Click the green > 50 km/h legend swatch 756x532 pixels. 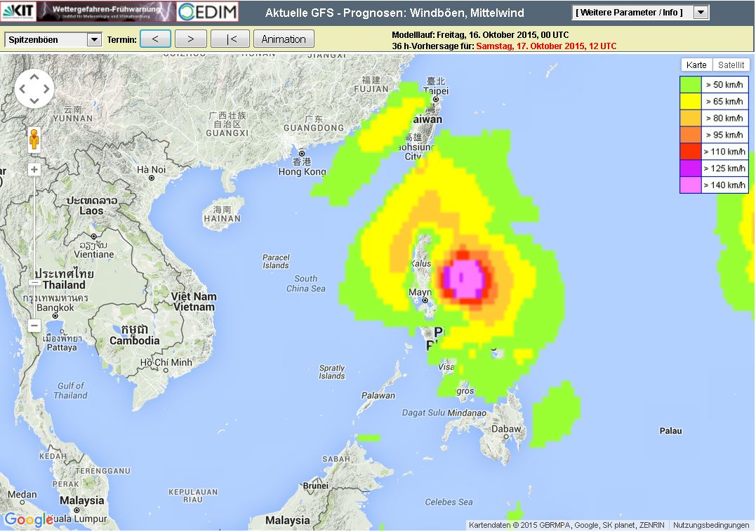(691, 85)
